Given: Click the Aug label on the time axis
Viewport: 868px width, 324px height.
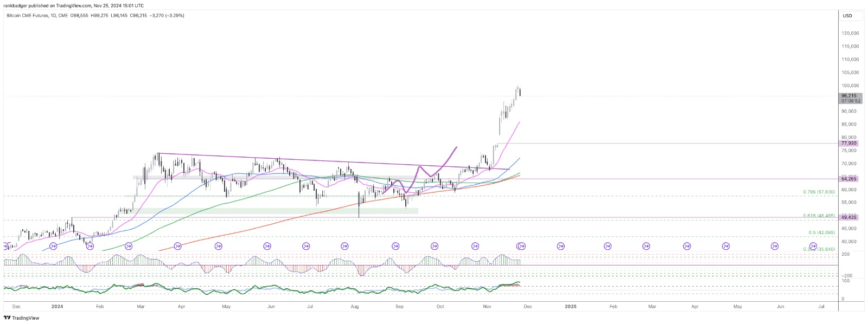Looking at the screenshot, I should pyautogui.click(x=355, y=307).
